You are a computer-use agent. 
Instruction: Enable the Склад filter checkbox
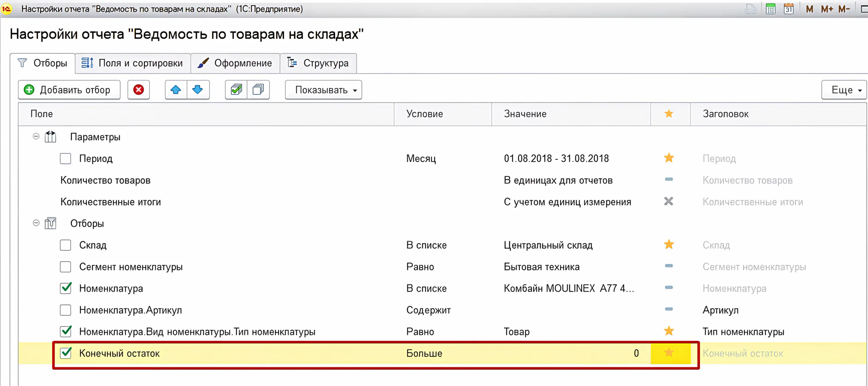pyautogui.click(x=65, y=245)
